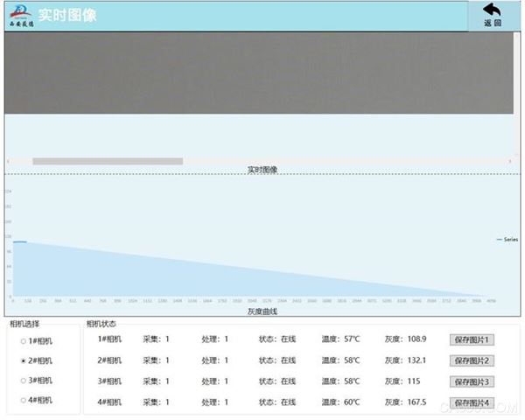Click the horizontal scrollbar thumb under image

click(108, 161)
